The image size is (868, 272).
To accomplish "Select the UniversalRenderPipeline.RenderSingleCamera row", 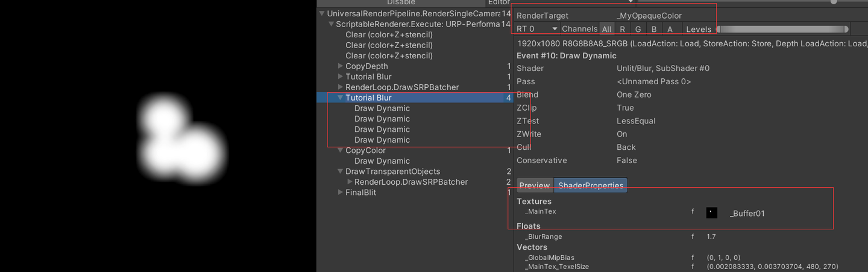I will tap(414, 13).
